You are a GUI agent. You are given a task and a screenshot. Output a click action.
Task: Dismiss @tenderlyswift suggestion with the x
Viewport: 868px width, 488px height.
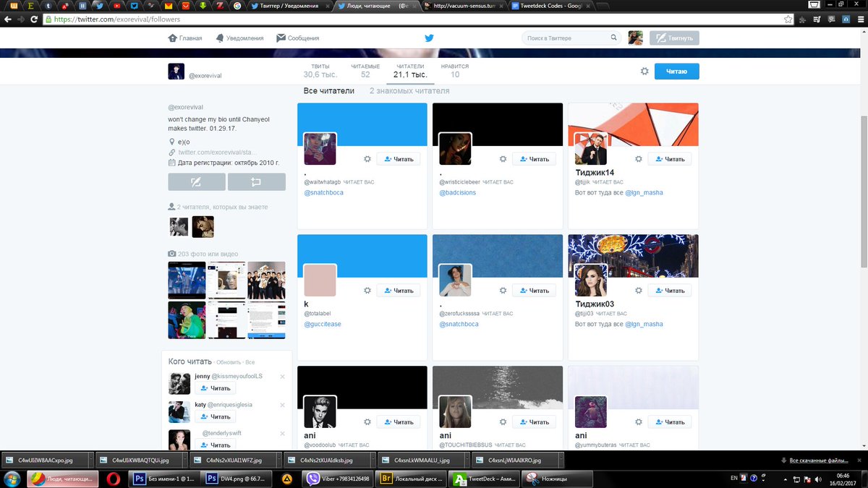[x=282, y=433]
